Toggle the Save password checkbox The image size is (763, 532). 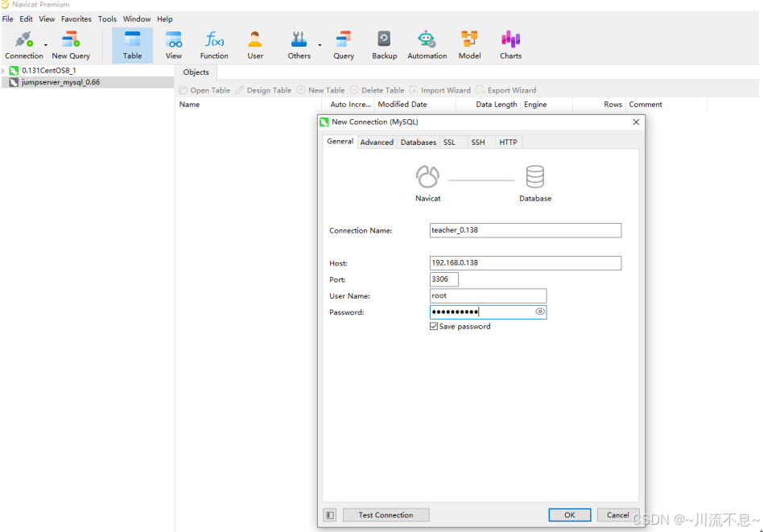[434, 327]
